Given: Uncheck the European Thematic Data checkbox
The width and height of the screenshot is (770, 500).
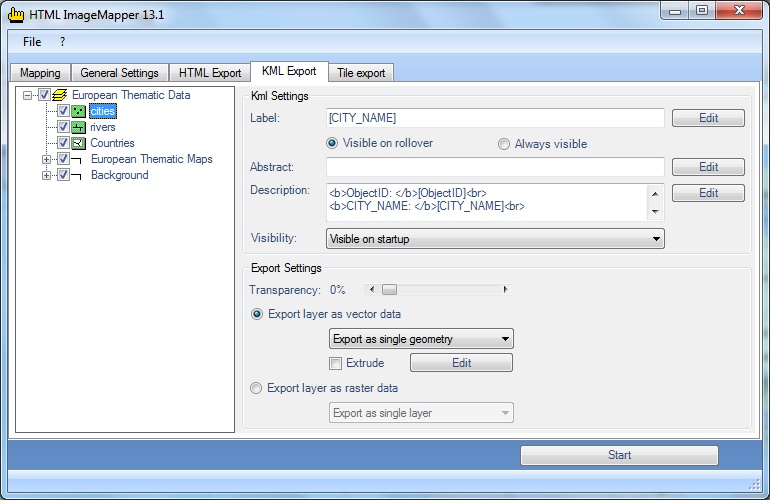Looking at the screenshot, I should tap(44, 95).
